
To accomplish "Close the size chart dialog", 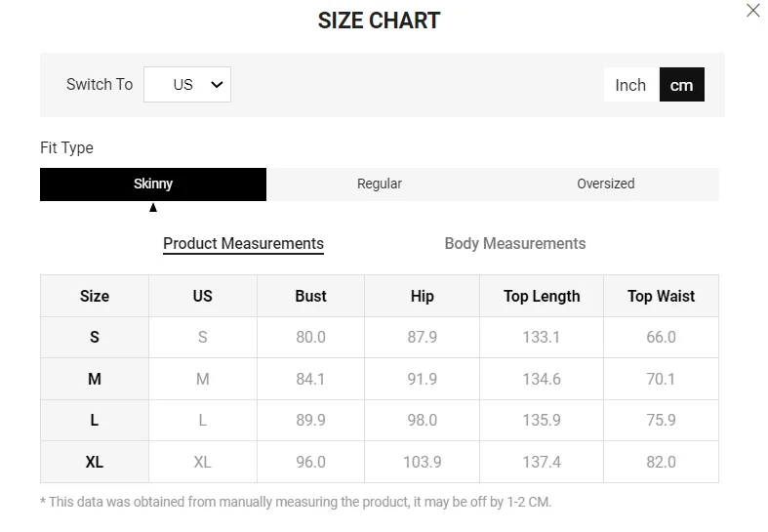I will pos(752,11).
